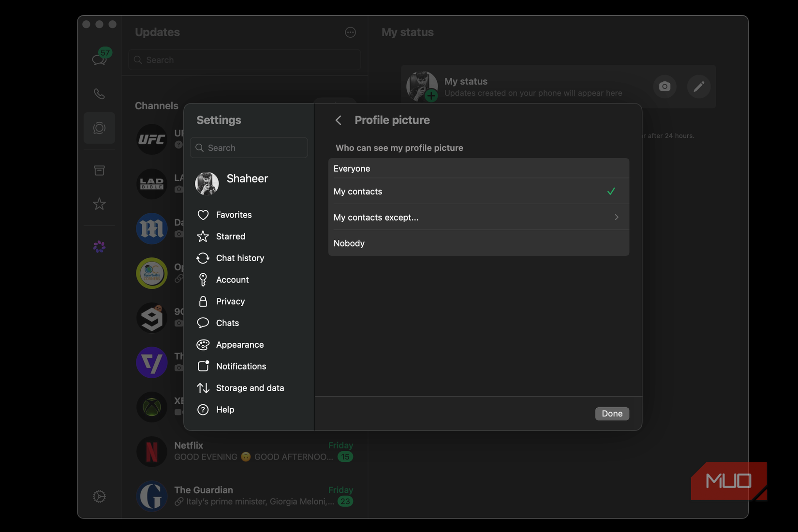
Task: Open The Guardian channel
Action: 245,496
